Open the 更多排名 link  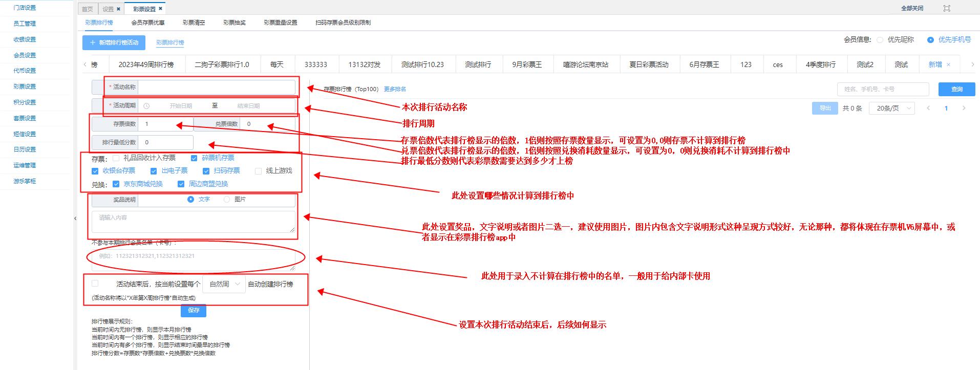click(x=395, y=89)
